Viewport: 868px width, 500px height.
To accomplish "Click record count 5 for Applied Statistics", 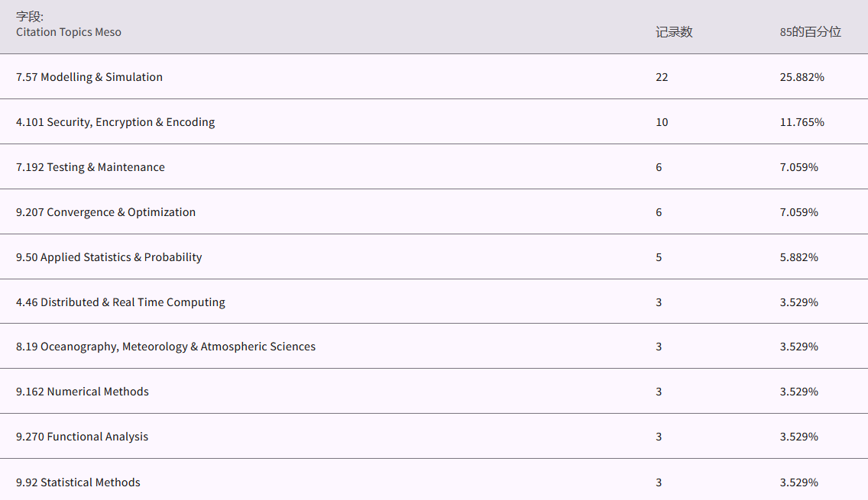I will [x=659, y=257].
